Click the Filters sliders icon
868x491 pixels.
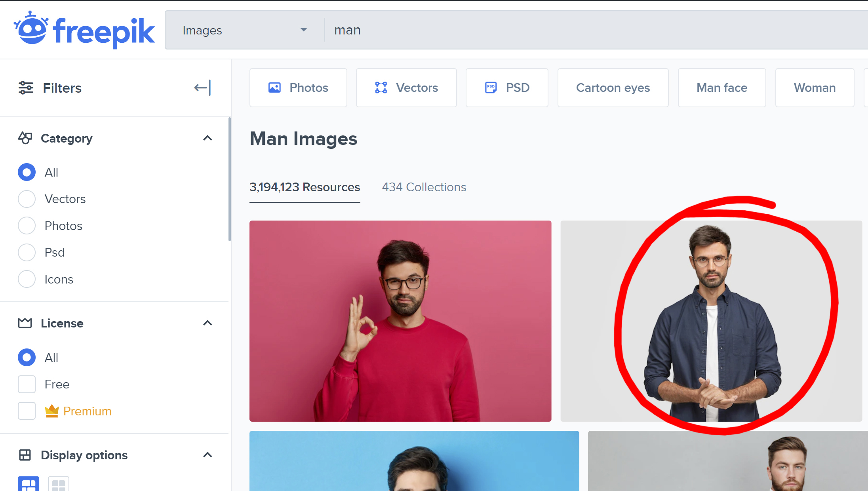click(26, 88)
